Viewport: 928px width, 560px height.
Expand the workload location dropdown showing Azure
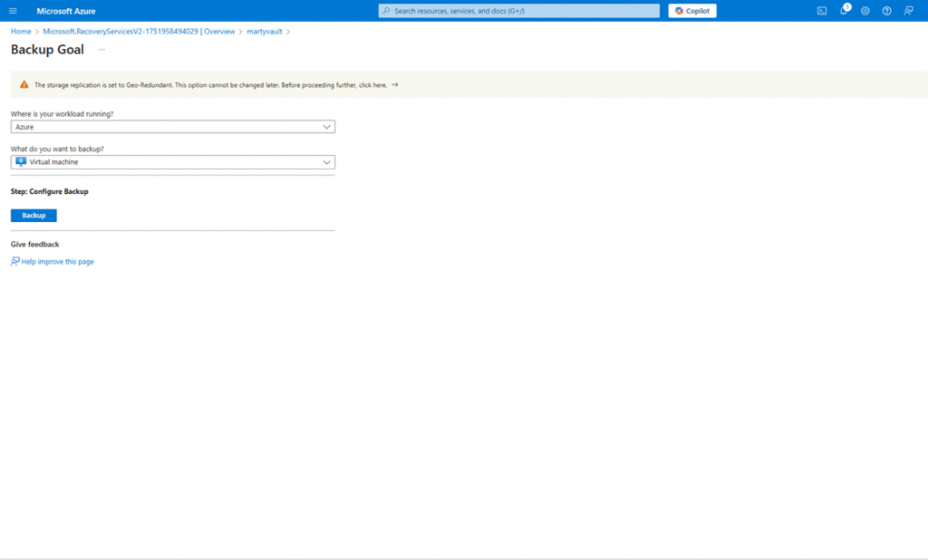[172, 127]
